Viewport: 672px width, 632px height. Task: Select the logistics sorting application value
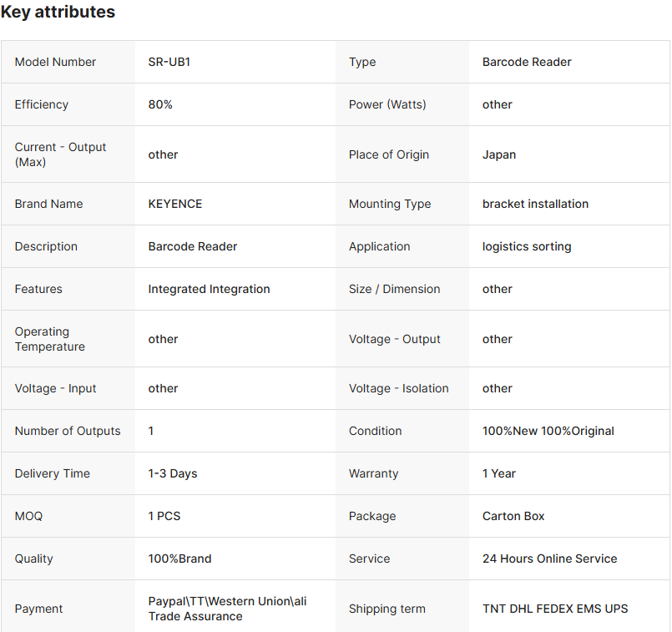point(527,246)
